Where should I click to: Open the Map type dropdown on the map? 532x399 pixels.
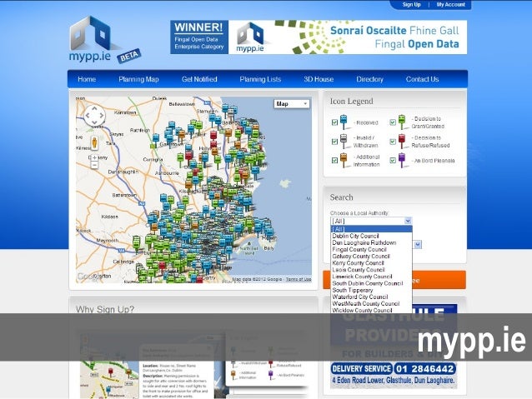[292, 104]
